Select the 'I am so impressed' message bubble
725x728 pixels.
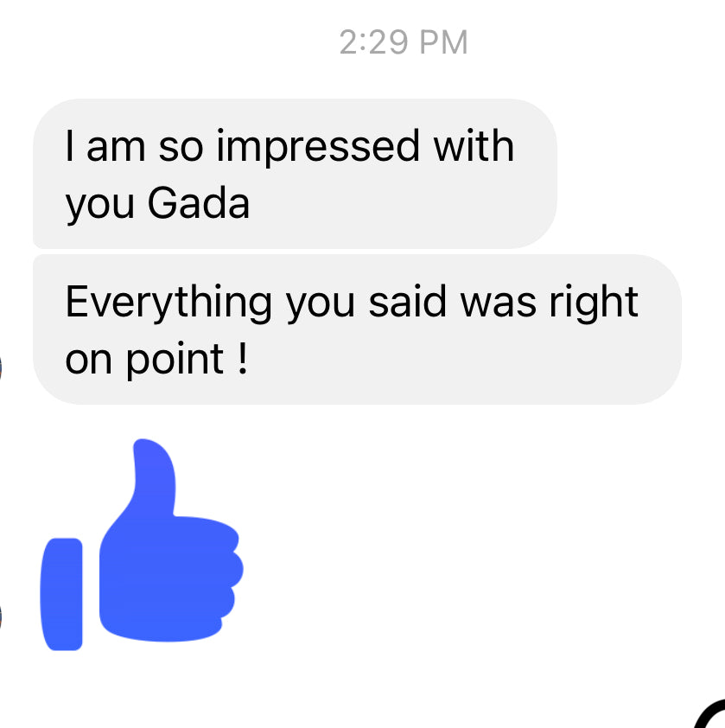[295, 174]
